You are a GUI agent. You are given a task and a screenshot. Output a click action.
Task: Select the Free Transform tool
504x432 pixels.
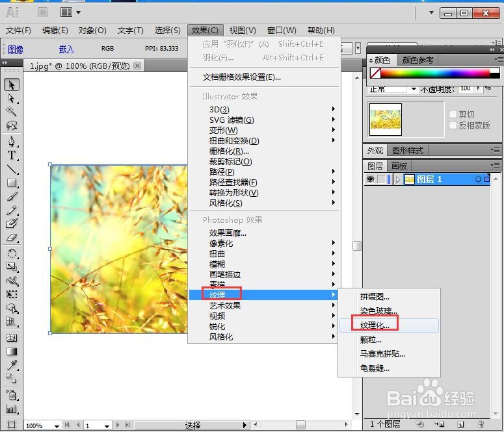[x=12, y=294]
